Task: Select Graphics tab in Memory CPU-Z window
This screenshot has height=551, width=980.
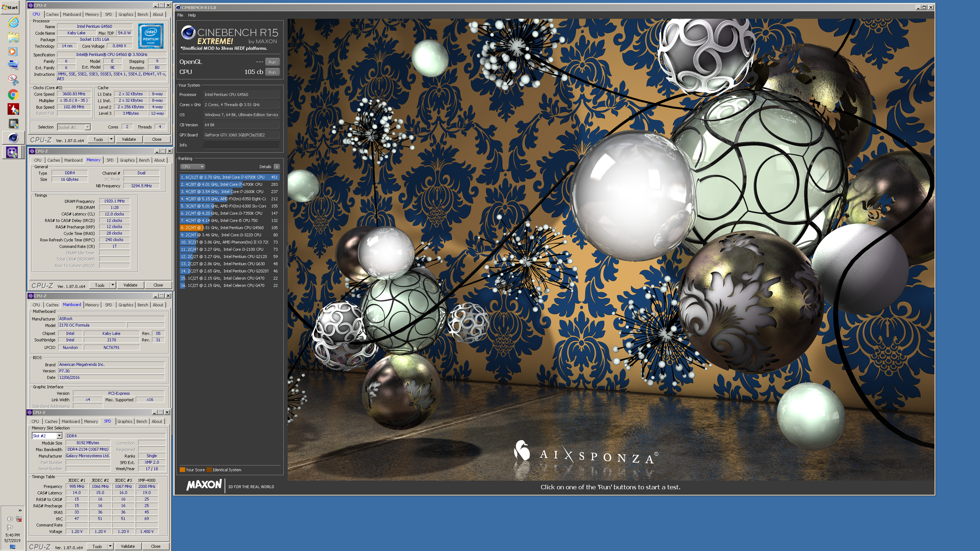Action: coord(127,160)
